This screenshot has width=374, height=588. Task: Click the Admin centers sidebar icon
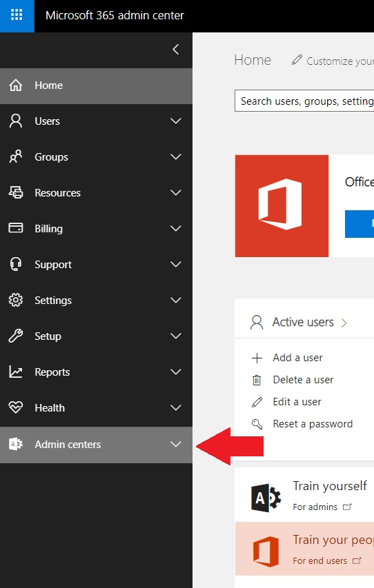(x=15, y=445)
